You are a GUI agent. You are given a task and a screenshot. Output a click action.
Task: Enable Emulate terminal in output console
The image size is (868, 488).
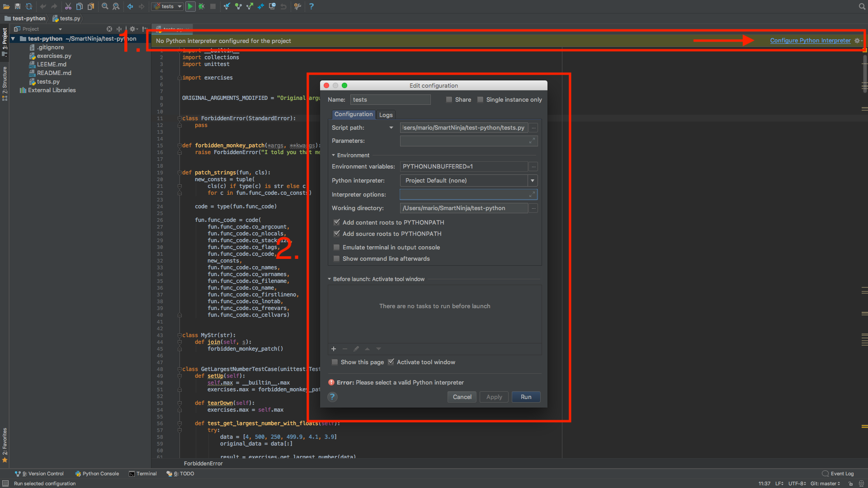[336, 247]
